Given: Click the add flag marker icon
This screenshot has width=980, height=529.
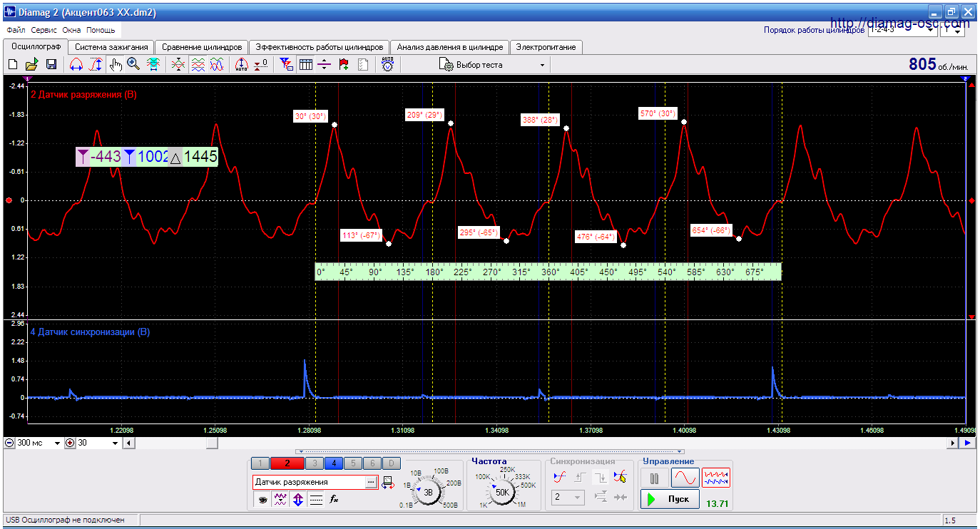Looking at the screenshot, I should [344, 65].
